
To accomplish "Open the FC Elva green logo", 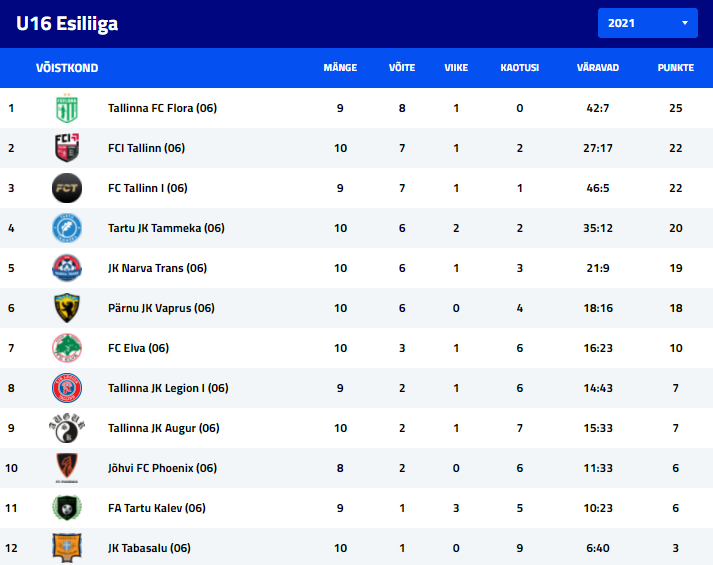I will pos(67,348).
